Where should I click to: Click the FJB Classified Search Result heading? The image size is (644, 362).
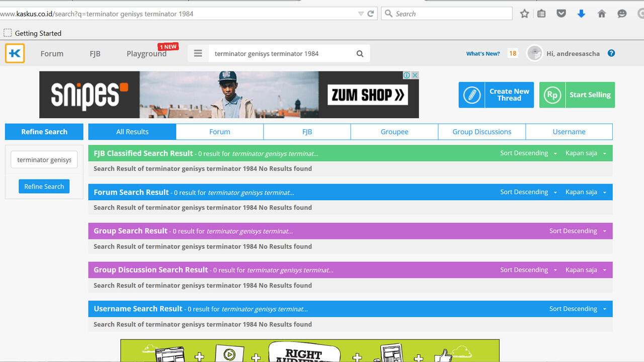click(143, 153)
